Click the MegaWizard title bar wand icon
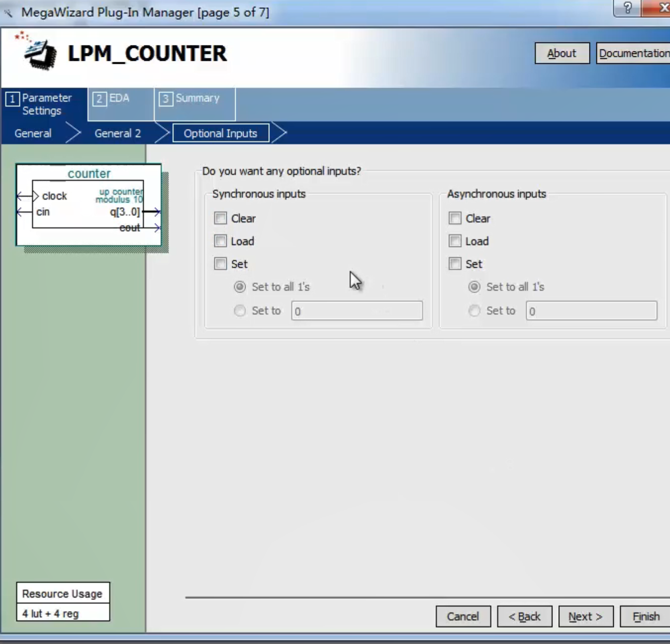The width and height of the screenshot is (670, 644). coord(8,13)
